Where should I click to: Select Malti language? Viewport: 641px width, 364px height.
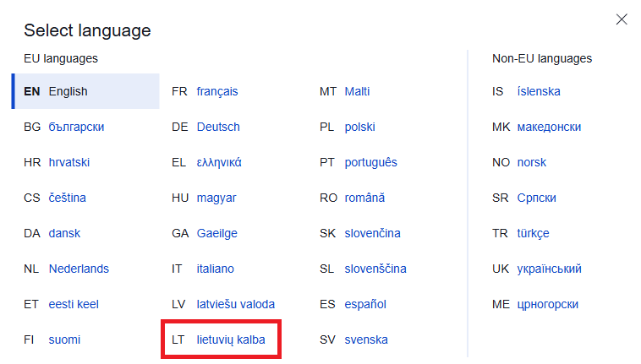click(x=357, y=91)
